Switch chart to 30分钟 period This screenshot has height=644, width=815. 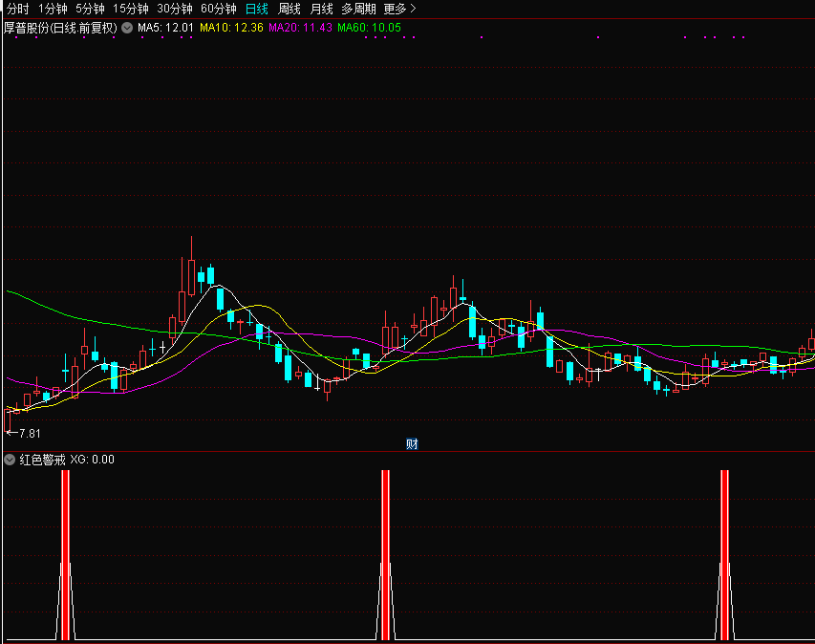click(175, 9)
